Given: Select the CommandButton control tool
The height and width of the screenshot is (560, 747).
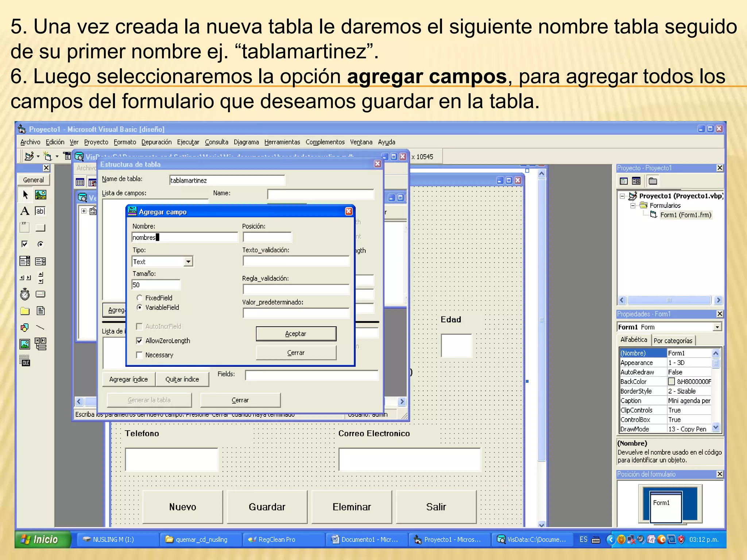Looking at the screenshot, I should pos(40,227).
